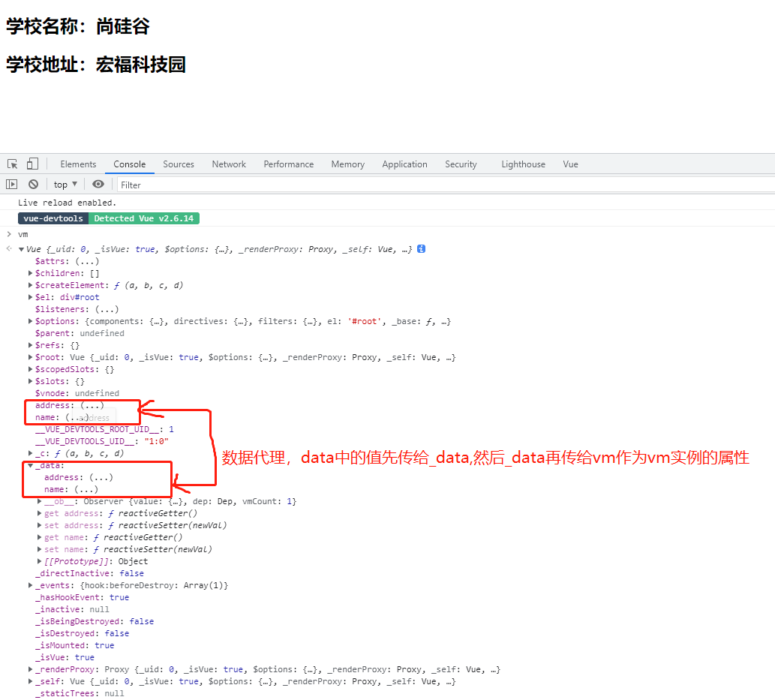Invoke getter (...) for $attrs
This screenshot has width=775, height=700.
pos(87,261)
